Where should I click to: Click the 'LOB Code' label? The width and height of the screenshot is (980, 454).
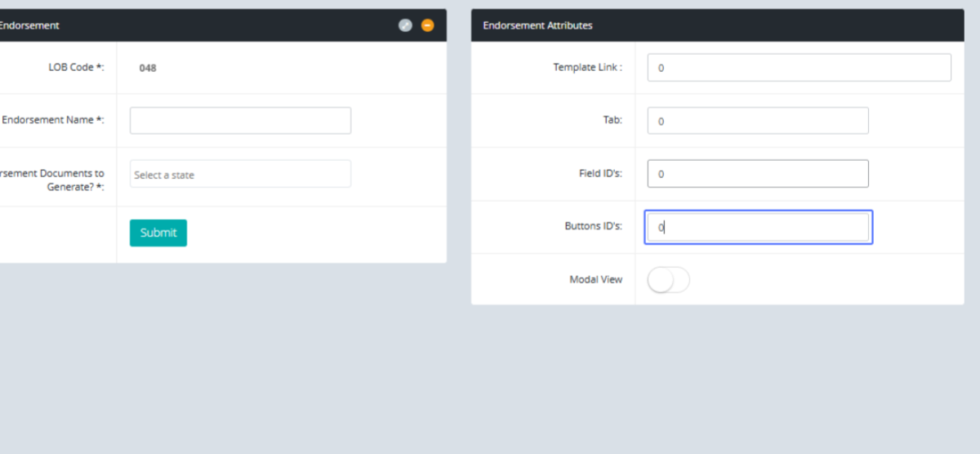pos(76,68)
